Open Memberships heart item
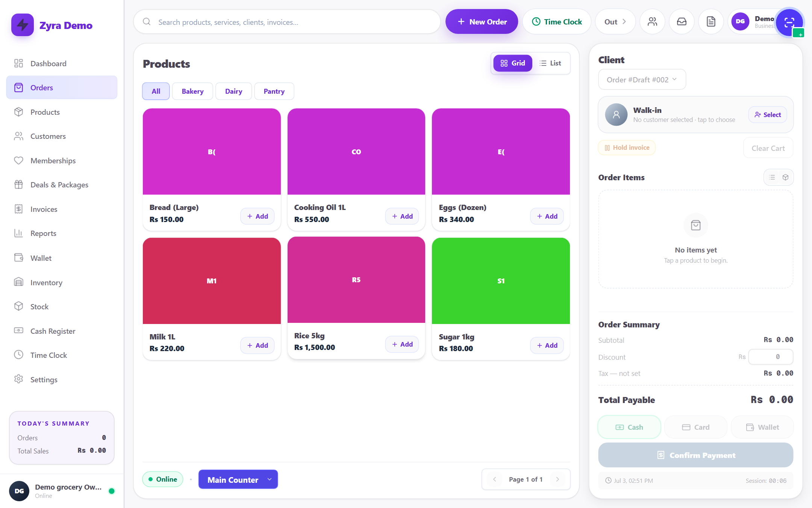Image resolution: width=812 pixels, height=508 pixels. pyautogui.click(x=62, y=161)
